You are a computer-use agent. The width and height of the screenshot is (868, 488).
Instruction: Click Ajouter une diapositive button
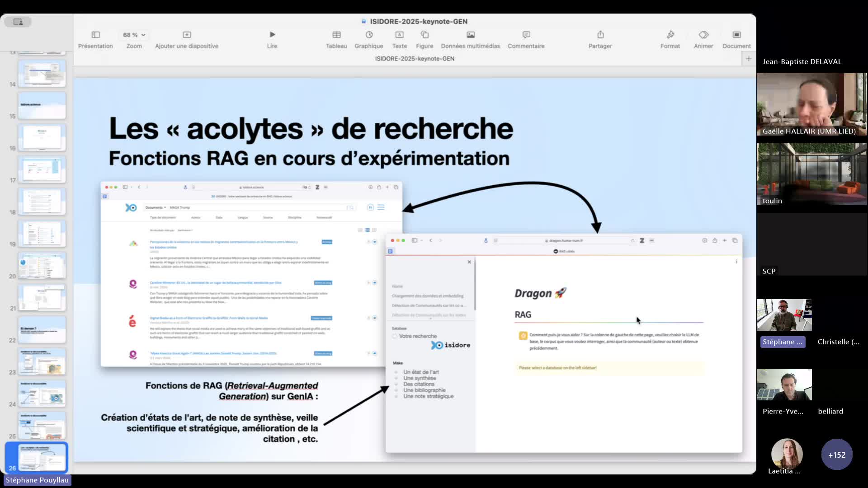click(187, 40)
